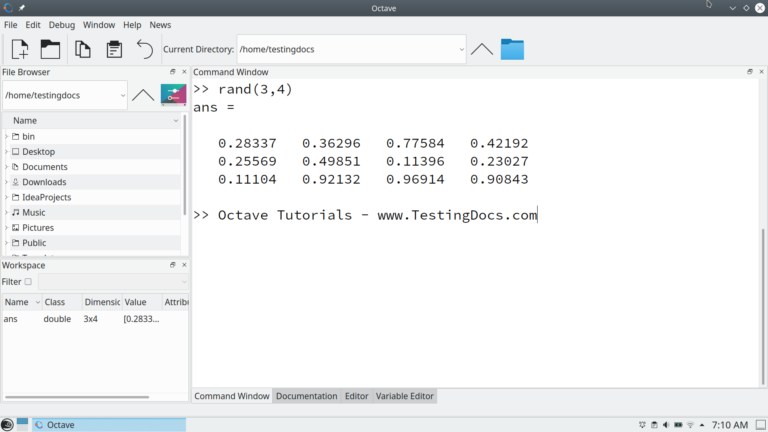Sort files by the Name column header
Screen dimensions: 768x432
pos(90,120)
